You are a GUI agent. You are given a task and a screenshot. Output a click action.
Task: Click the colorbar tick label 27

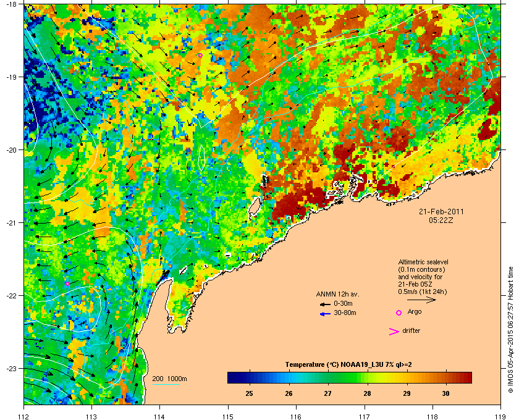click(x=327, y=393)
